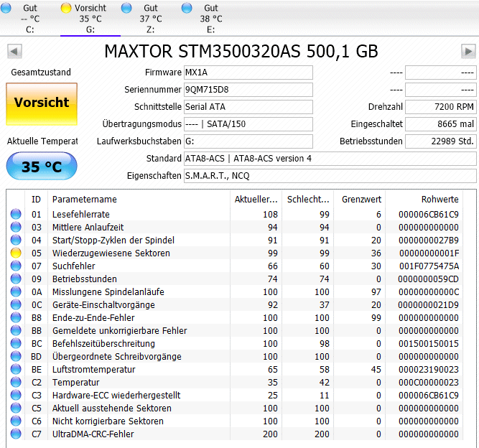
Task: Click status icon of Hardware-ECC wiederhergestellt row
Action: [x=16, y=395]
